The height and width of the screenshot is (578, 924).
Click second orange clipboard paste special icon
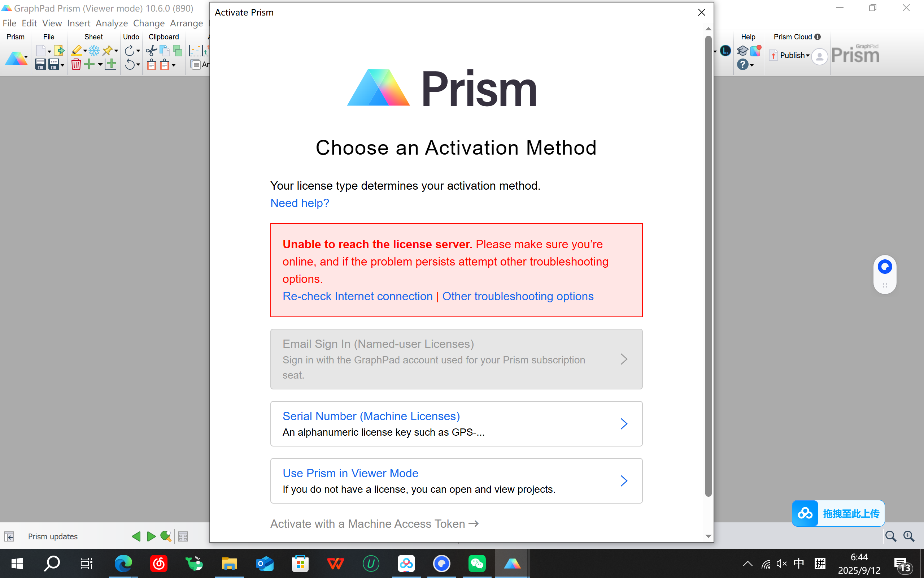165,64
